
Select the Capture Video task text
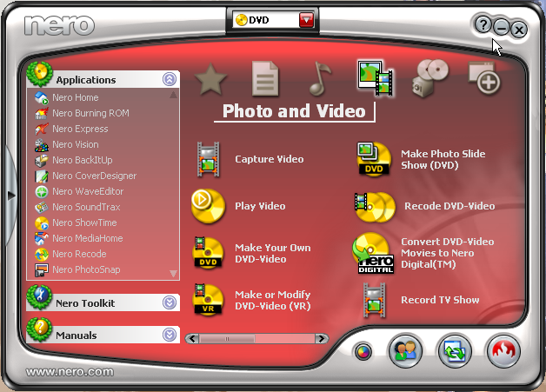click(x=270, y=159)
